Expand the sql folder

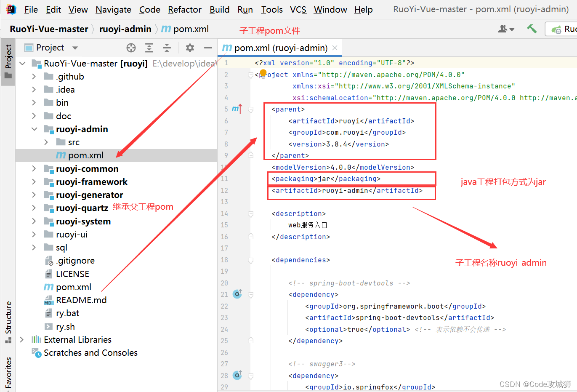[x=34, y=248]
